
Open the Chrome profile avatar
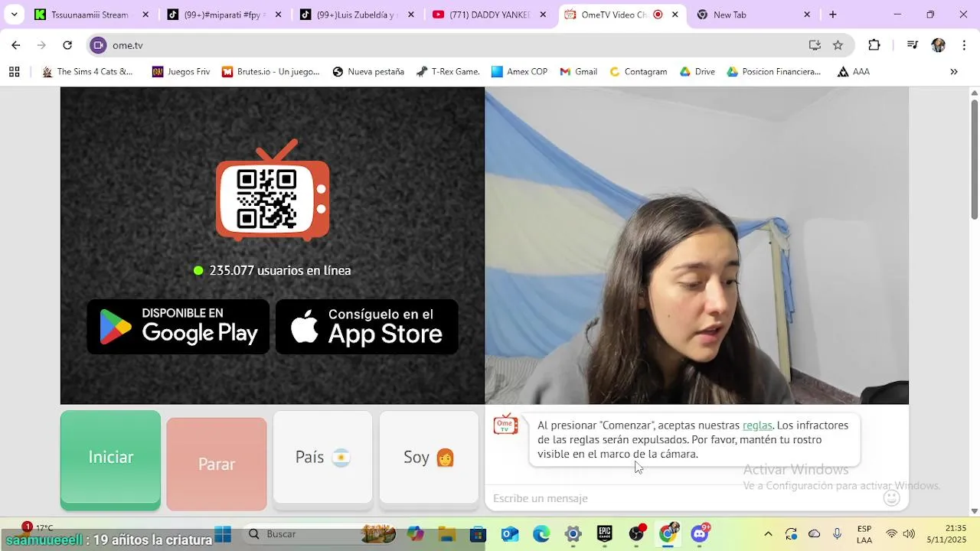pos(938,45)
